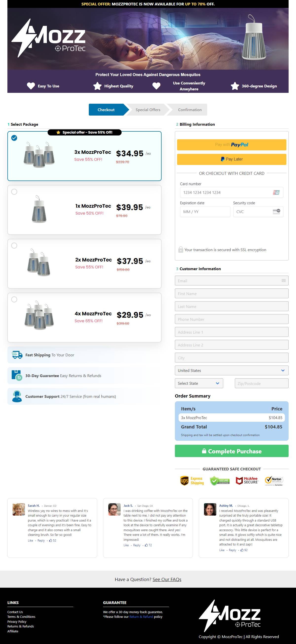Click the green Complete Purchase button

[x=232, y=451]
